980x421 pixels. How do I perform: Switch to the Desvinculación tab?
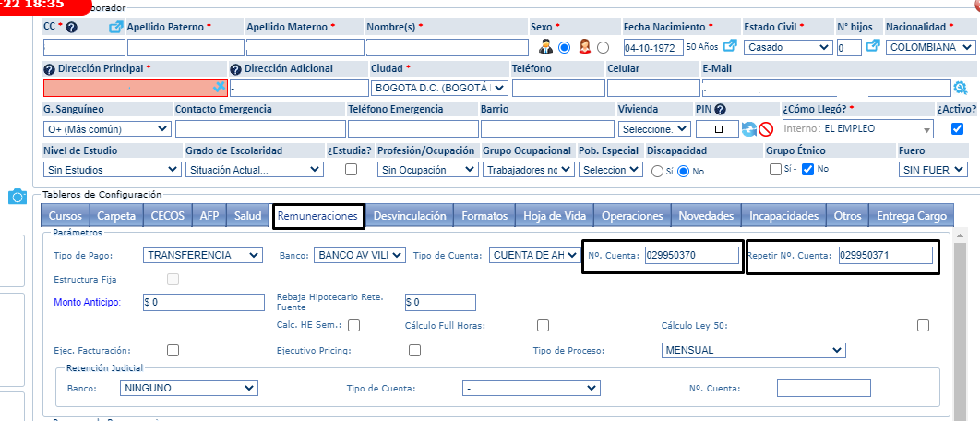[410, 216]
